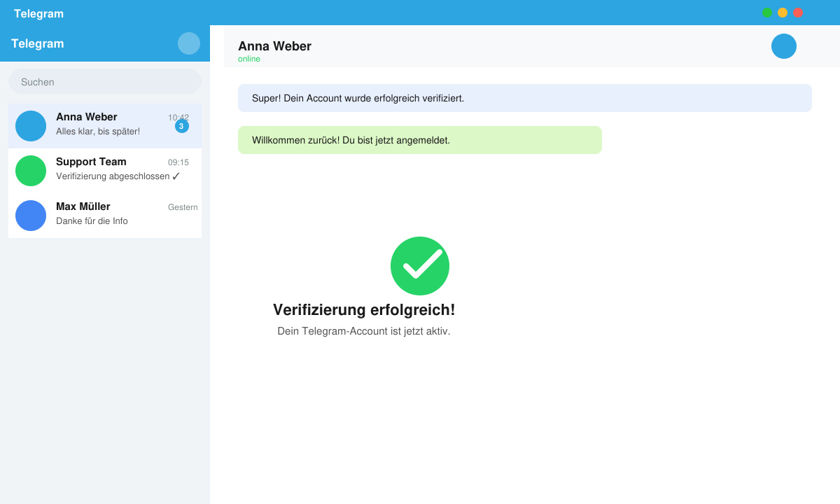Screen dimensions: 840x504
Task: Click the Gestern timestamp
Action: (x=183, y=207)
